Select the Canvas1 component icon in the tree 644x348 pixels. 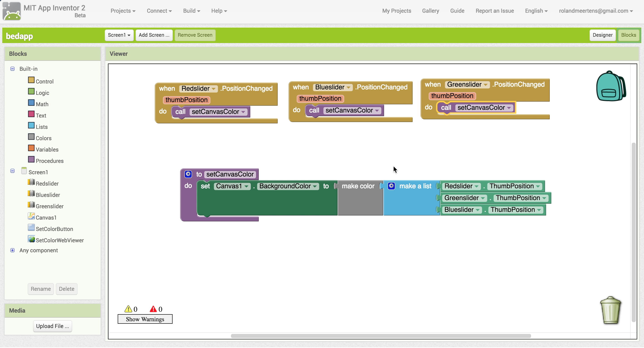point(31,216)
